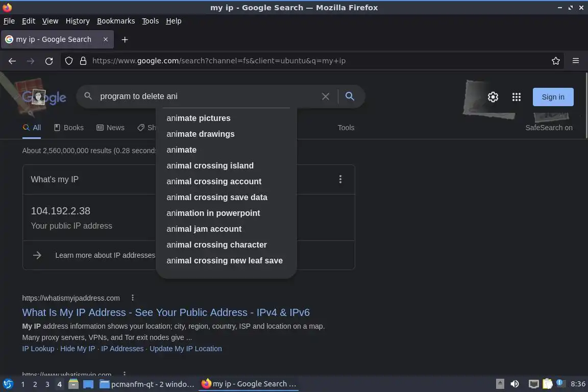This screenshot has height=392, width=588.
Task: Open Google quick settings gear icon
Action: (x=493, y=97)
